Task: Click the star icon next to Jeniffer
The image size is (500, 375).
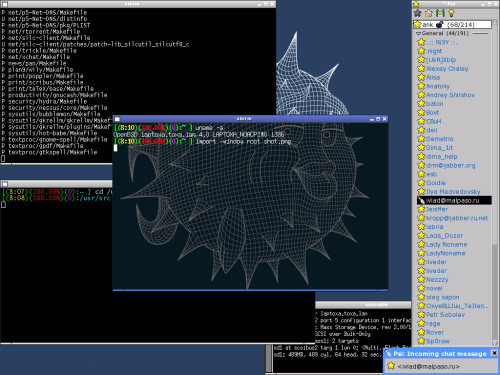Action: click(x=421, y=209)
